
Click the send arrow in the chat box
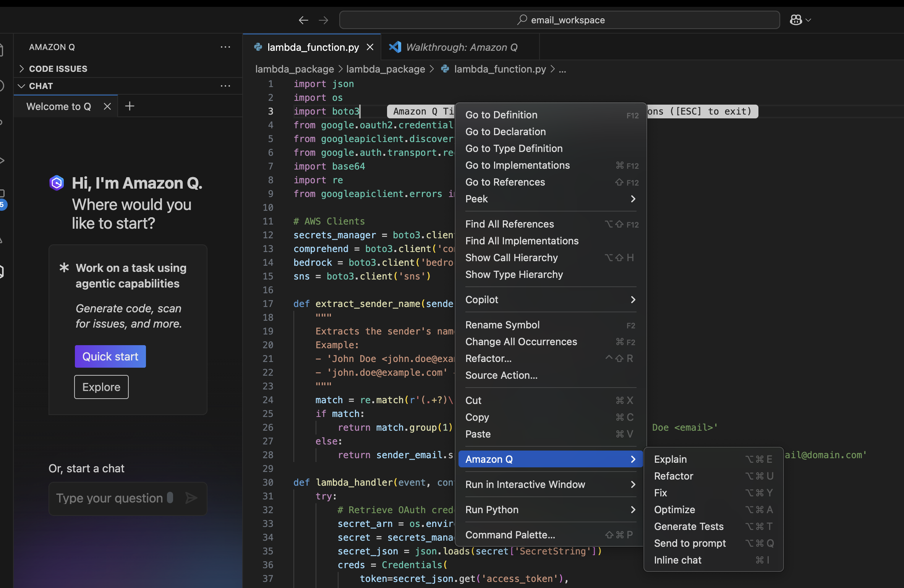191,498
